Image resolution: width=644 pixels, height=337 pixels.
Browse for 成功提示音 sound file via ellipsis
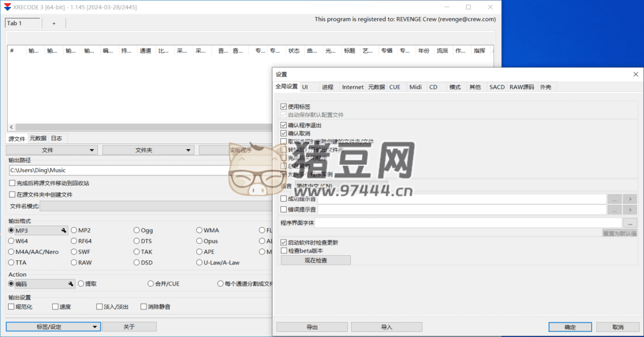[x=614, y=199]
